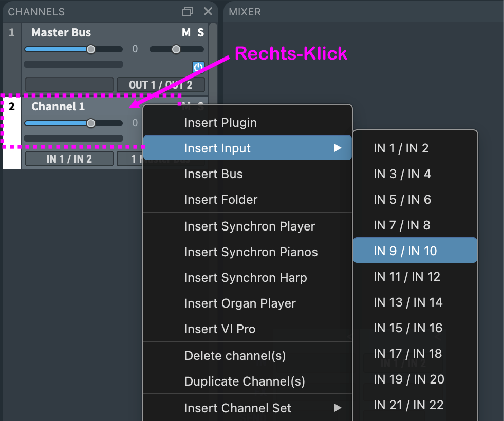Solo the Master Bus channel

(x=200, y=33)
